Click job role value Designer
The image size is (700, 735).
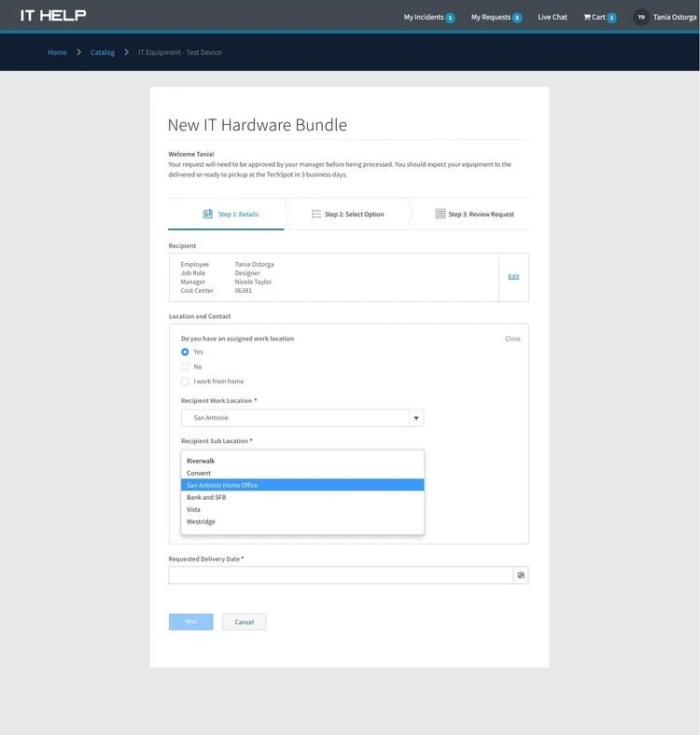(247, 272)
